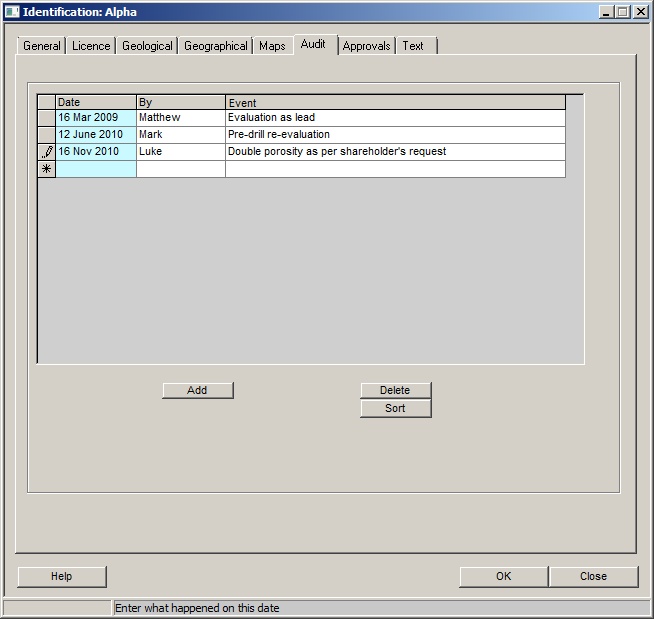This screenshot has height=619, width=654.
Task: Confirm with the OK button
Action: 503,576
